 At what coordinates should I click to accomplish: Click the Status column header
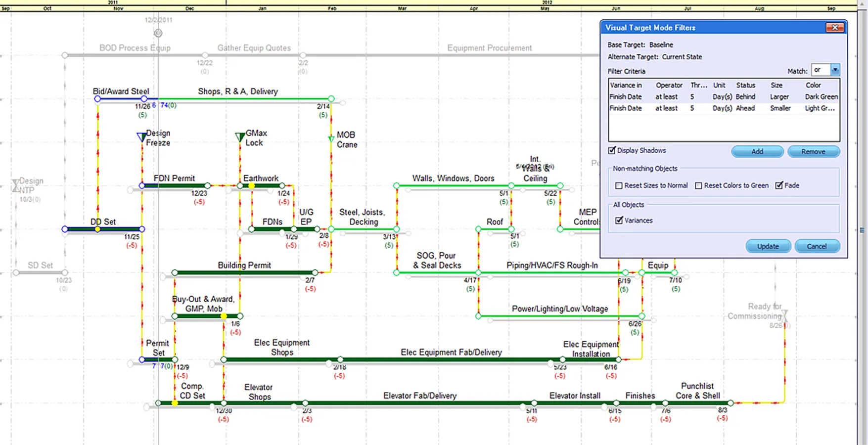click(x=745, y=85)
